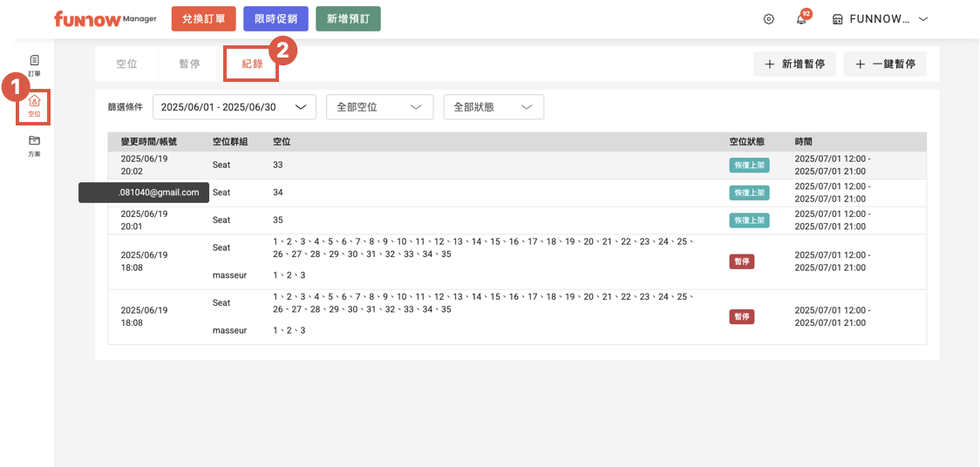The height and width of the screenshot is (467, 980).
Task: Click the 限時促銷 button
Action: click(276, 18)
